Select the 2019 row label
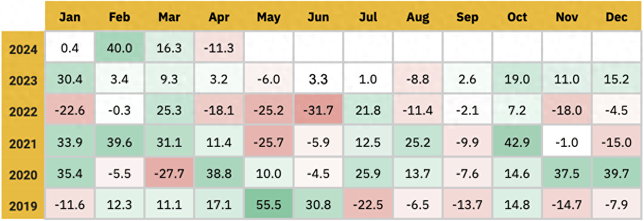Image resolution: width=644 pixels, height=221 pixels. 23,205
